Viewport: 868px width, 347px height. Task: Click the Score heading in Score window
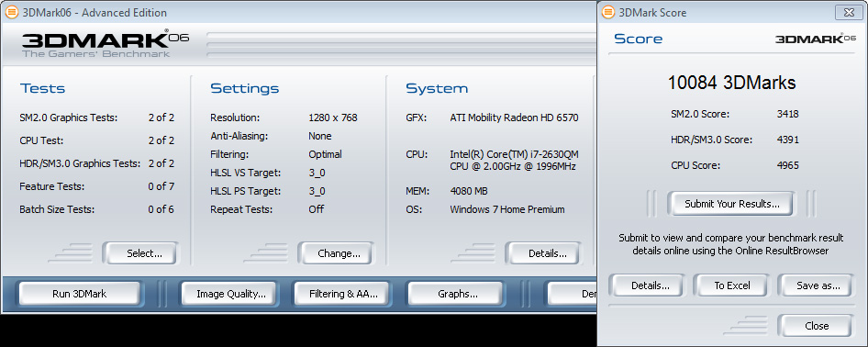pos(639,39)
